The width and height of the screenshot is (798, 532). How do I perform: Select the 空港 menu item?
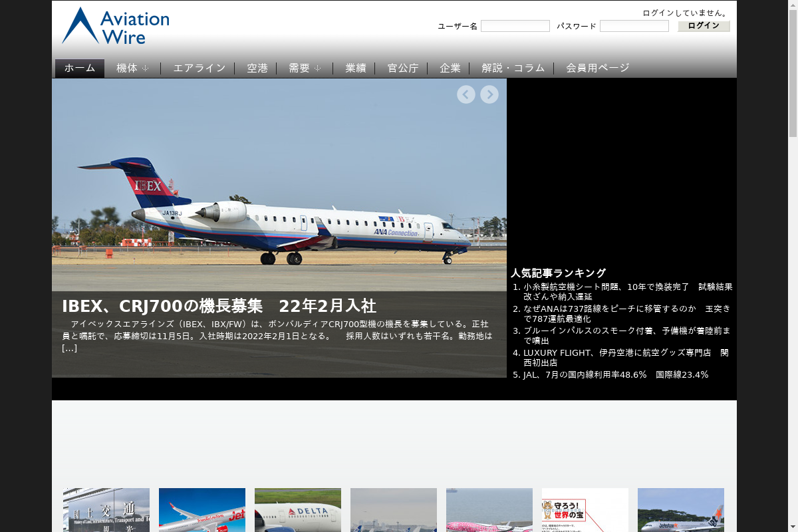[x=257, y=68]
